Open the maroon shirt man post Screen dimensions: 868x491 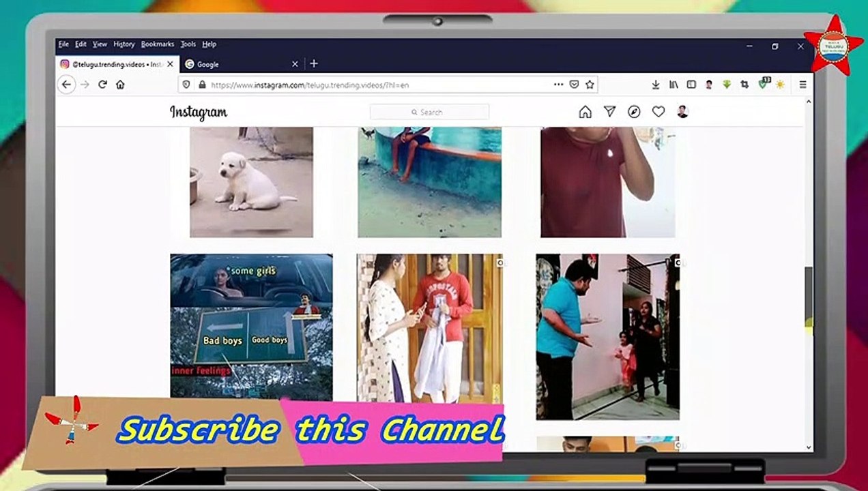pos(607,182)
